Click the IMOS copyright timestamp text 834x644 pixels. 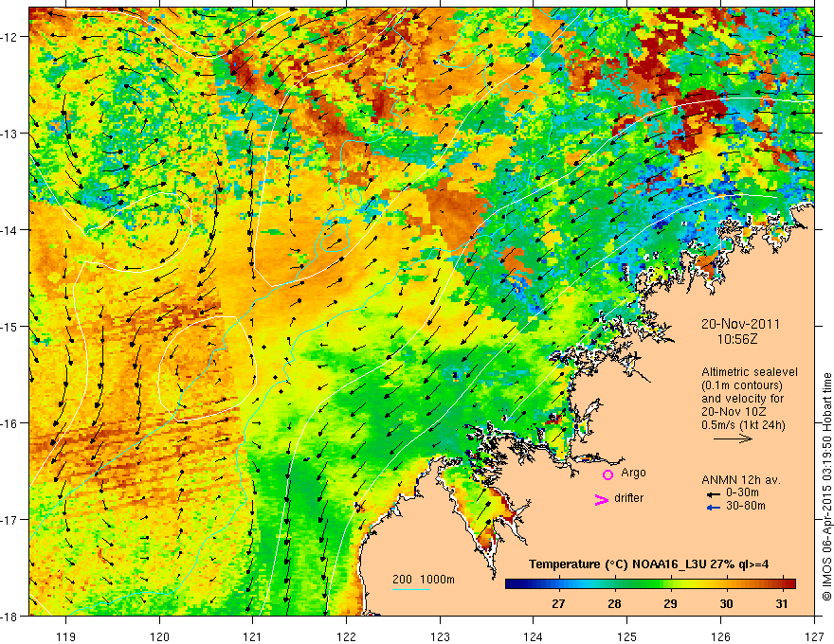(x=826, y=485)
